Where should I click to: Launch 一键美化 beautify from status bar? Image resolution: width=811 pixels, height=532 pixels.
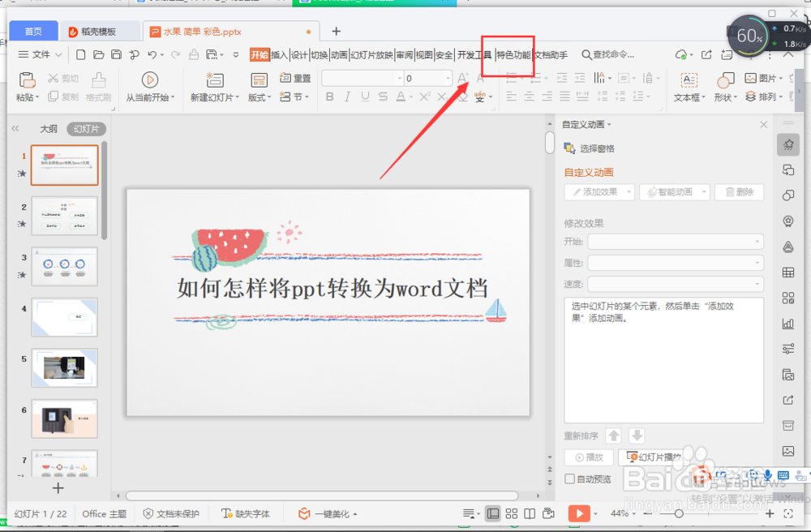[327, 513]
